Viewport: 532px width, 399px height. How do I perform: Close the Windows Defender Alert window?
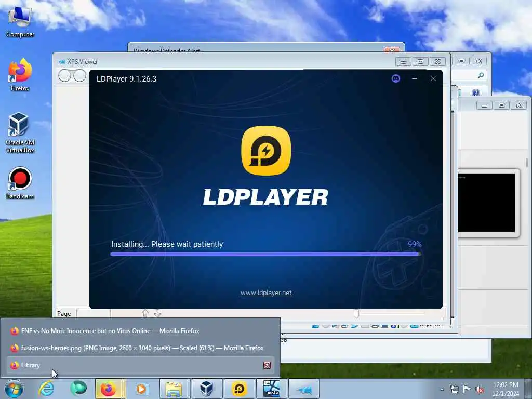pos(392,49)
